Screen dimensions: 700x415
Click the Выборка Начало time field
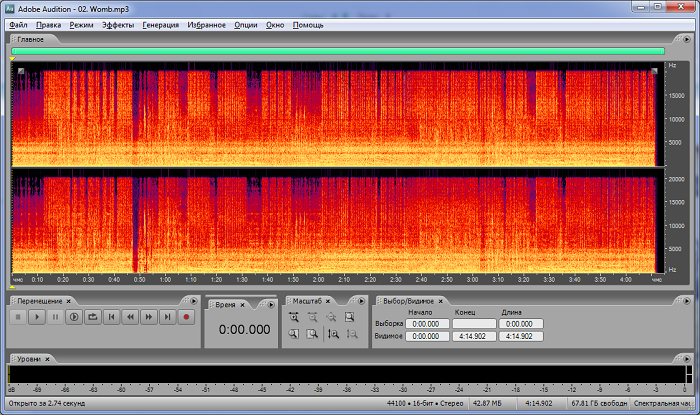(x=426, y=323)
